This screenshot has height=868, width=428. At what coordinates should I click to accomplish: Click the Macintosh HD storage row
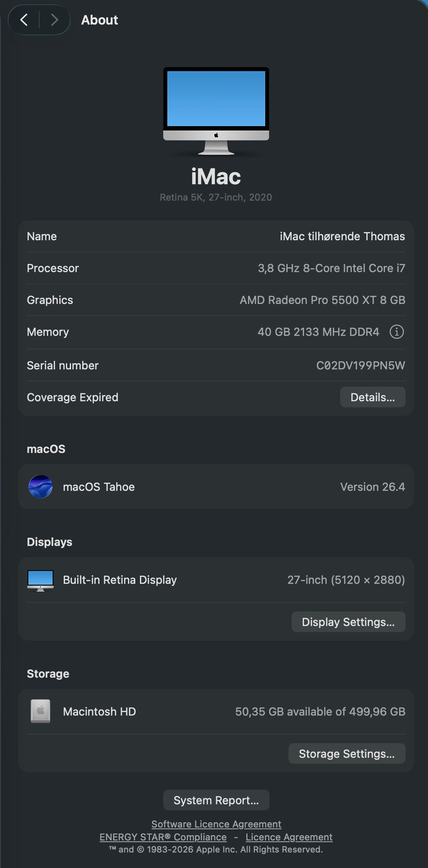pyautogui.click(x=216, y=712)
